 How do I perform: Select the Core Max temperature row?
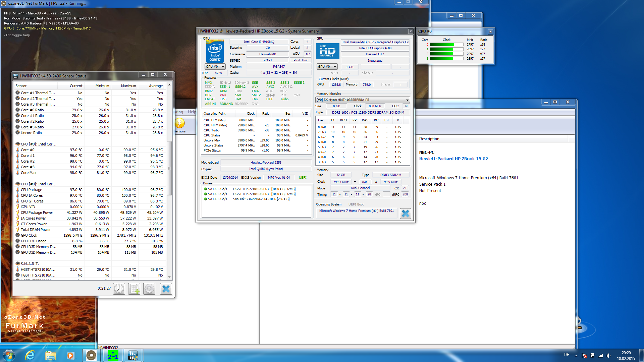(29, 173)
